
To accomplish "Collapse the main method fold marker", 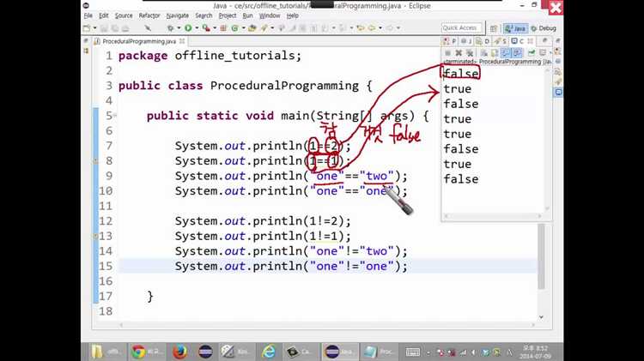I will click(x=115, y=116).
